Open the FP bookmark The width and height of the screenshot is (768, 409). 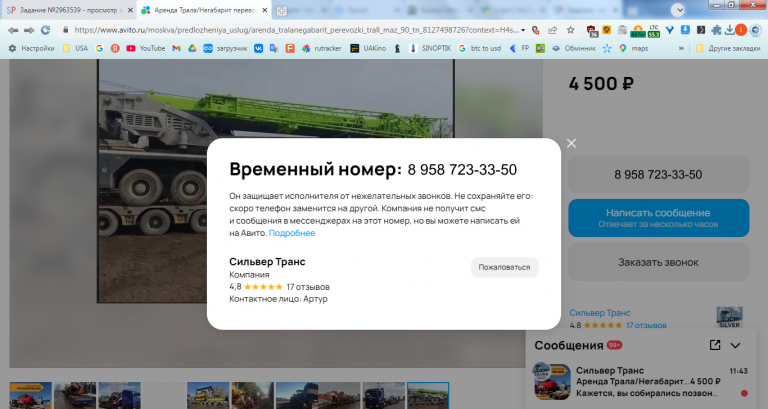tap(520, 48)
